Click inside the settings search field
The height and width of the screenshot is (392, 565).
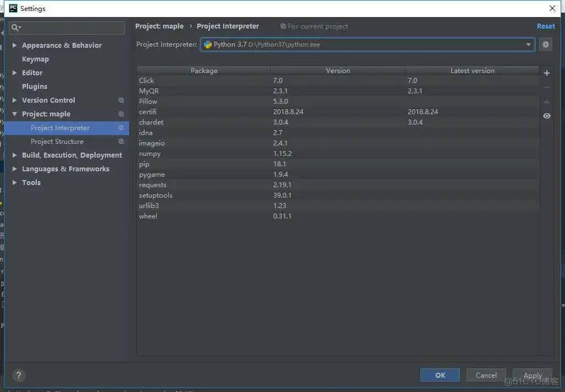(66, 27)
